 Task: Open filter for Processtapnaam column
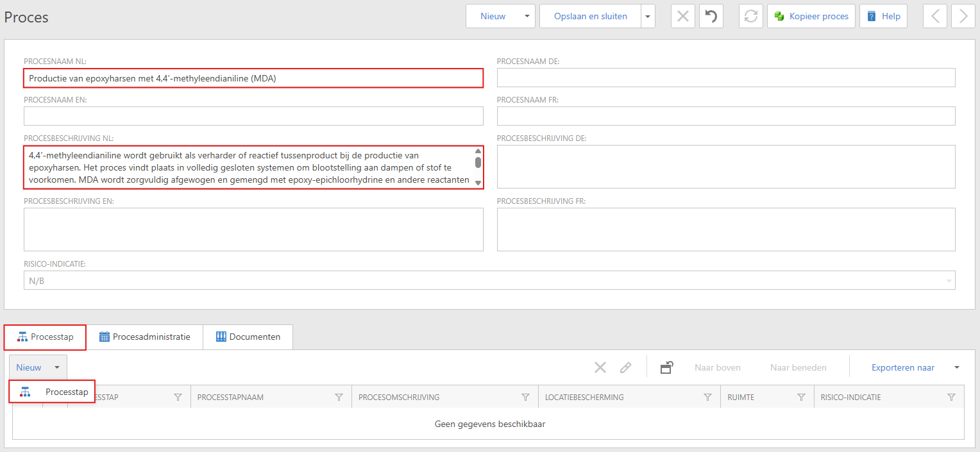coord(339,398)
